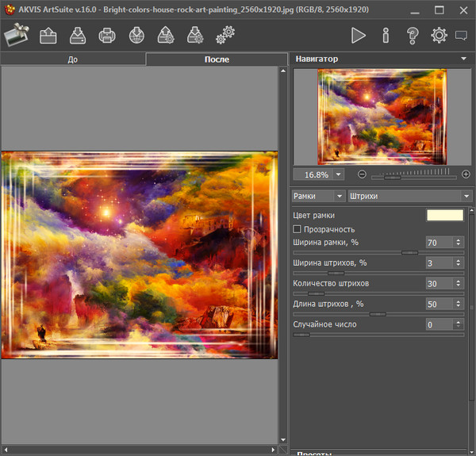Screen dimensions: 476x456
Task: Adjust the Длина штрихов slider
Action: tap(378, 314)
